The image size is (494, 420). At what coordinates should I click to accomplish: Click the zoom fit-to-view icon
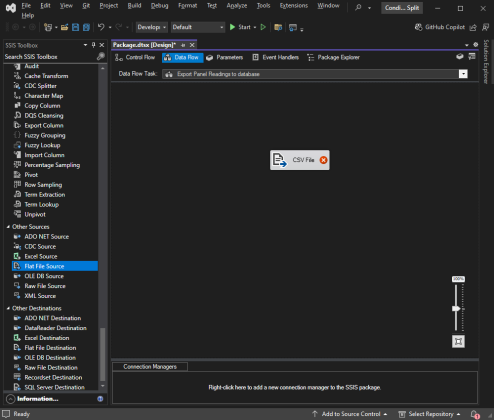coord(458,341)
